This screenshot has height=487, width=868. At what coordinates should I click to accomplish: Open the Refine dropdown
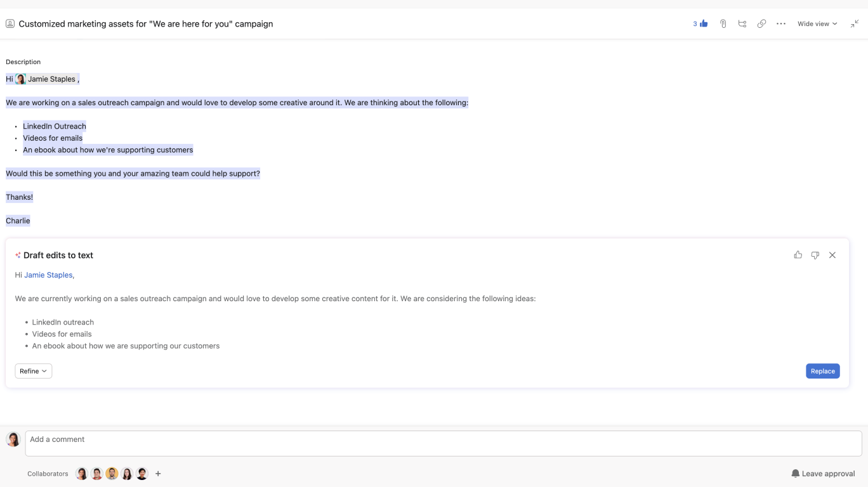pyautogui.click(x=33, y=371)
